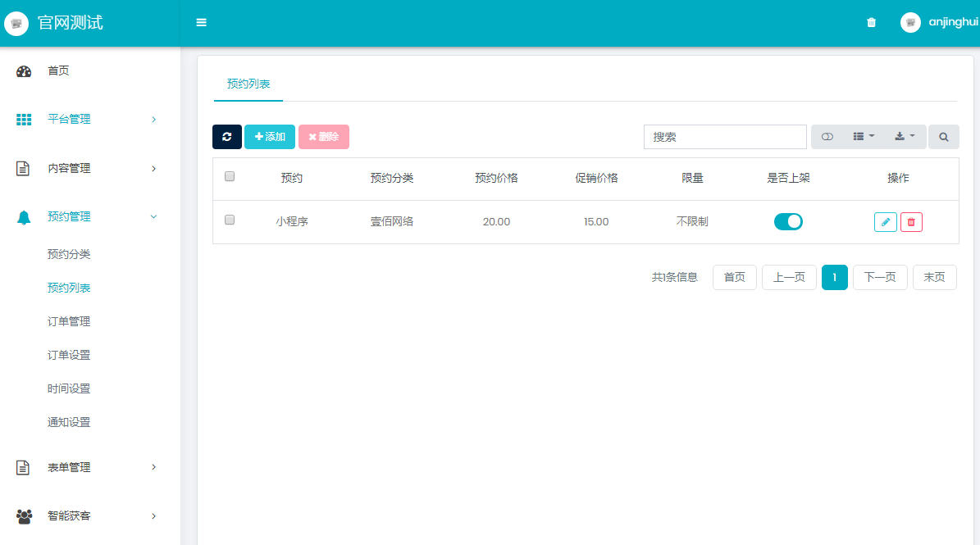Click the hamburger menu icon in header
The width and height of the screenshot is (980, 545).
click(201, 22)
